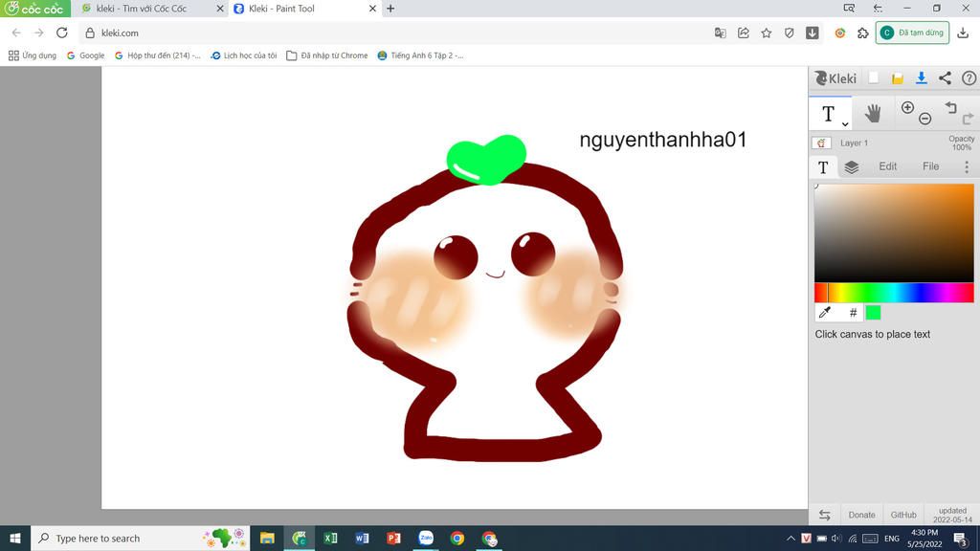Image resolution: width=980 pixels, height=551 pixels.
Task: Switch to the Text tool settings tab
Action: pos(823,166)
